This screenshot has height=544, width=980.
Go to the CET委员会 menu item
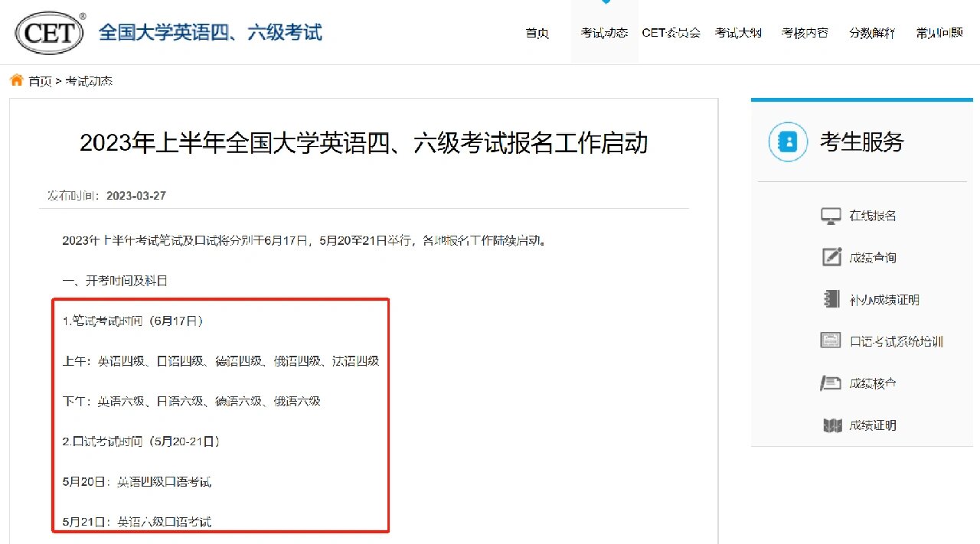pos(671,33)
